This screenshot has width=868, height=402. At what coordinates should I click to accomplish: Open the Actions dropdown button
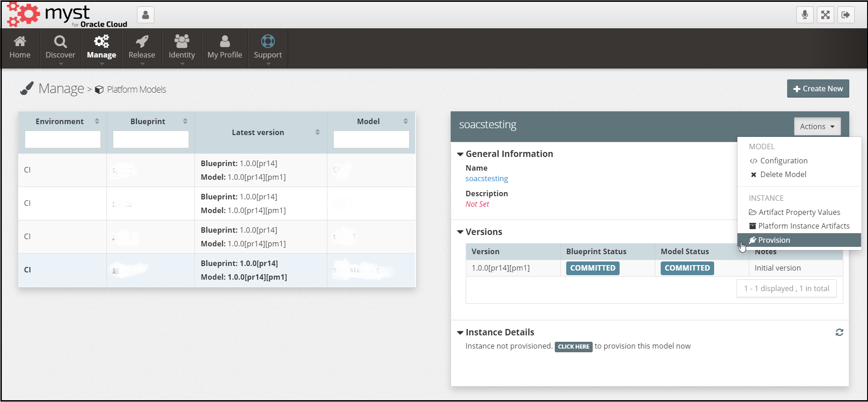coord(817,126)
